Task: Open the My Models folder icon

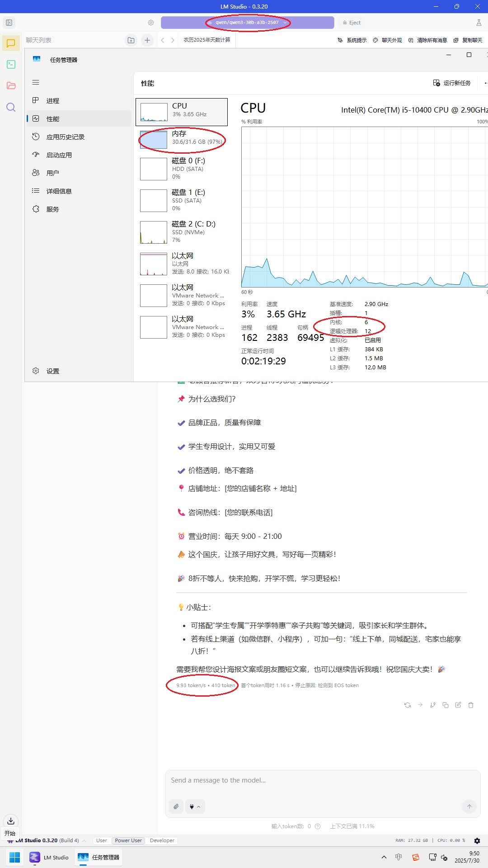Action: click(11, 86)
